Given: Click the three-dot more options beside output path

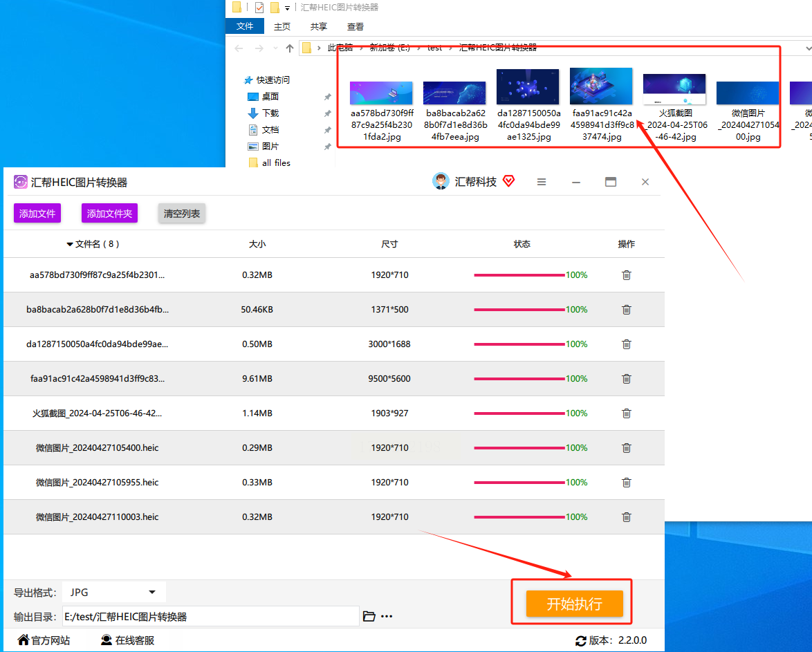Looking at the screenshot, I should click(x=387, y=617).
